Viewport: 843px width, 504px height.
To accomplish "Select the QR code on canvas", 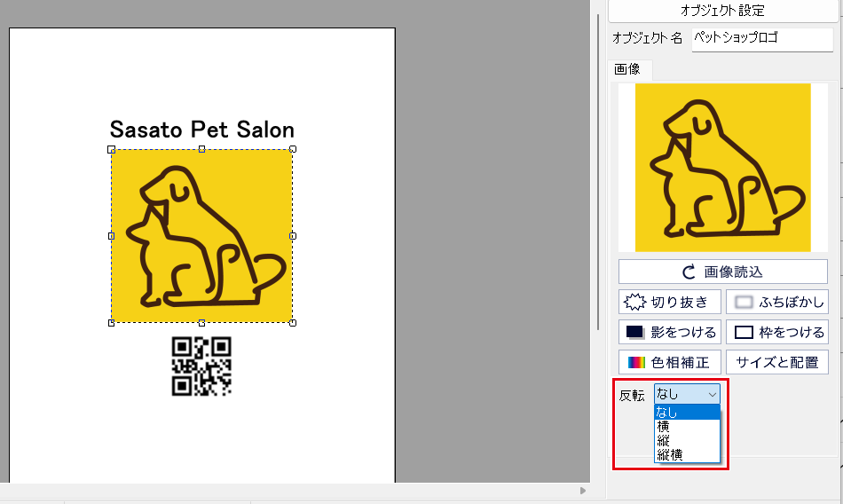I will (201, 366).
